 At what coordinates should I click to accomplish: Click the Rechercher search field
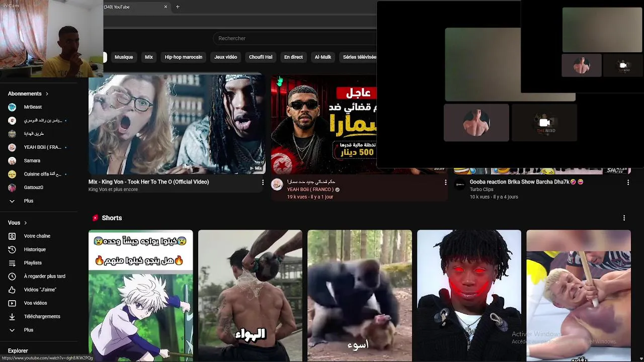pos(294,38)
